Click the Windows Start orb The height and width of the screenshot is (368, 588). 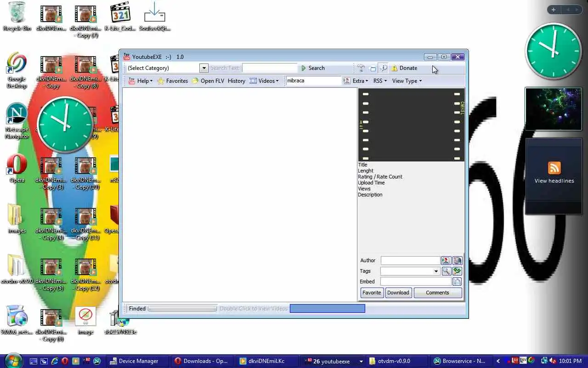pos(13,361)
